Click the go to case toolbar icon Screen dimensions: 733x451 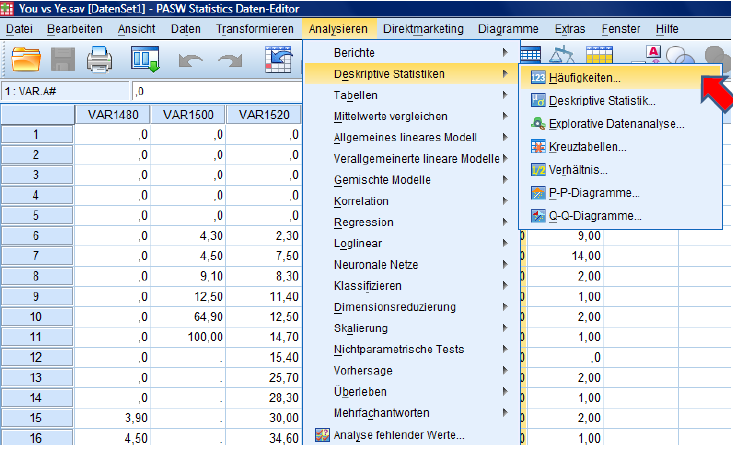278,59
